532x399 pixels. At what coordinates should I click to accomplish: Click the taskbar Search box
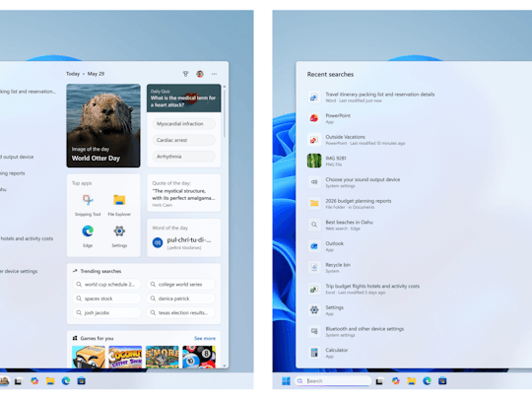pos(333,381)
